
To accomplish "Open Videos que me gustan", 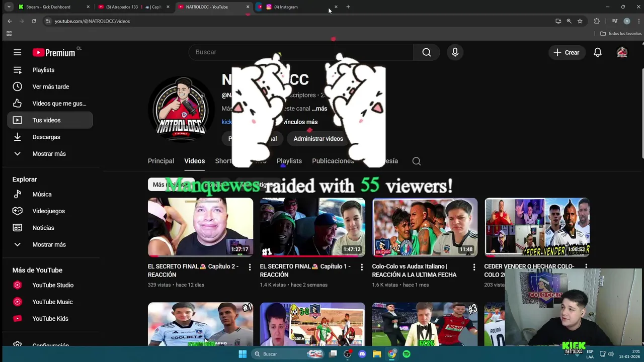I will (50, 104).
